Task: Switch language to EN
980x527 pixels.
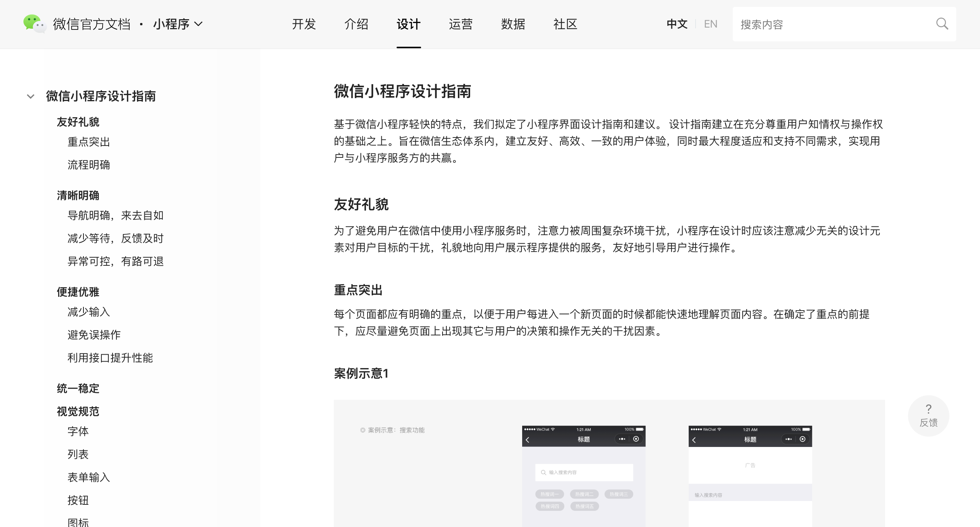Action: 710,24
